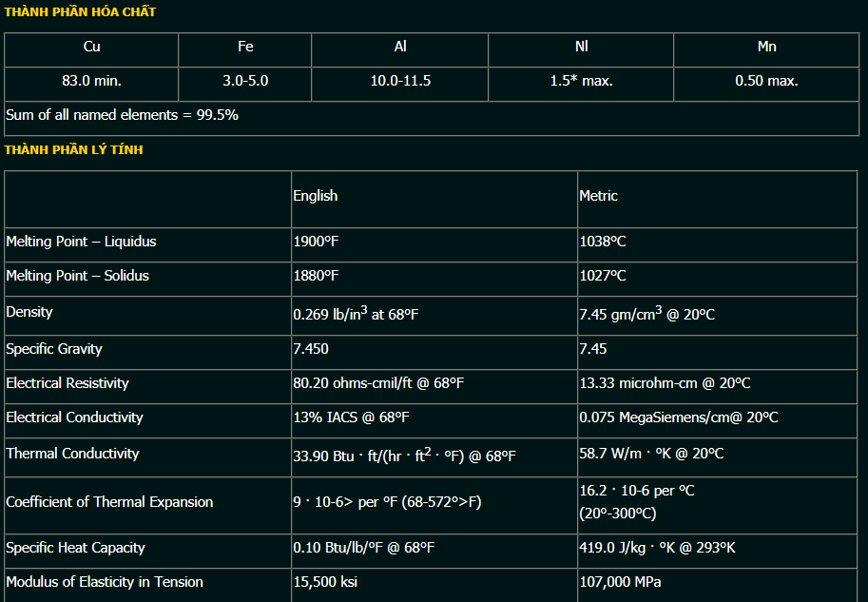Click the 'THÀNH PHẦN HÓA CHẤT' heading
Screen dimensions: 868x602
click(80, 12)
